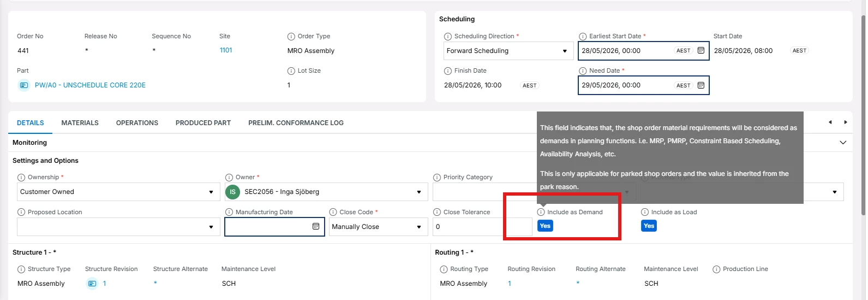Click the Finish Date value 28/05/2026, 10:00
868x300 pixels.
pyautogui.click(x=472, y=85)
